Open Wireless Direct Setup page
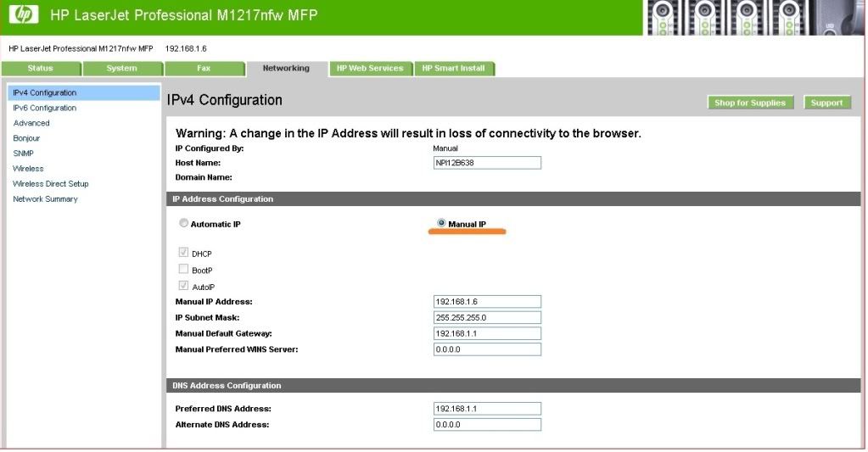The width and height of the screenshot is (868, 452). click(51, 184)
